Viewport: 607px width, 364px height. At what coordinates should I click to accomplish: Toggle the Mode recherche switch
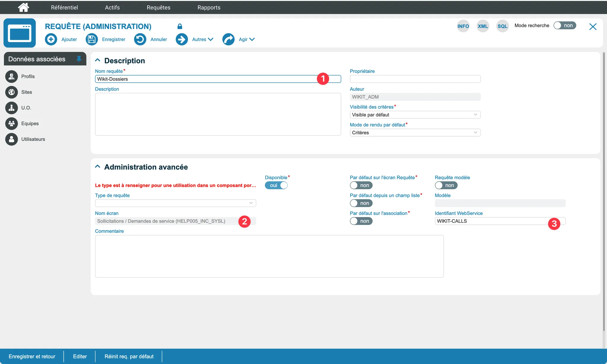pos(565,25)
